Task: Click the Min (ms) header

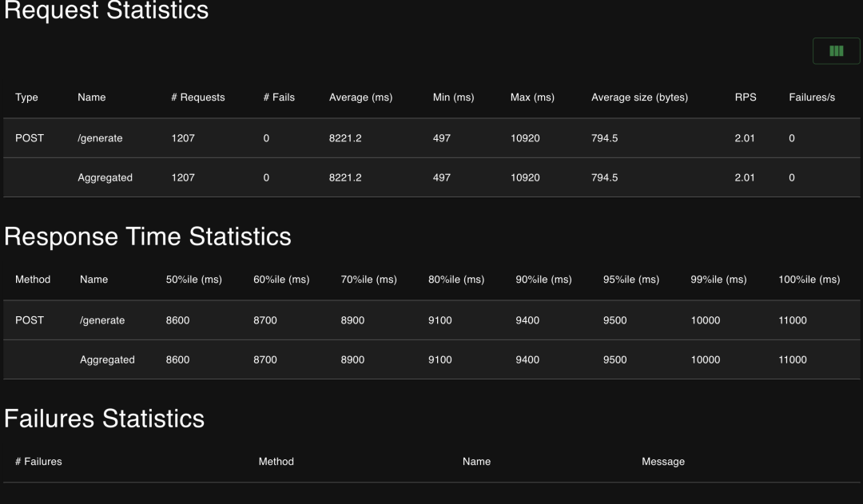Action: [x=453, y=97]
